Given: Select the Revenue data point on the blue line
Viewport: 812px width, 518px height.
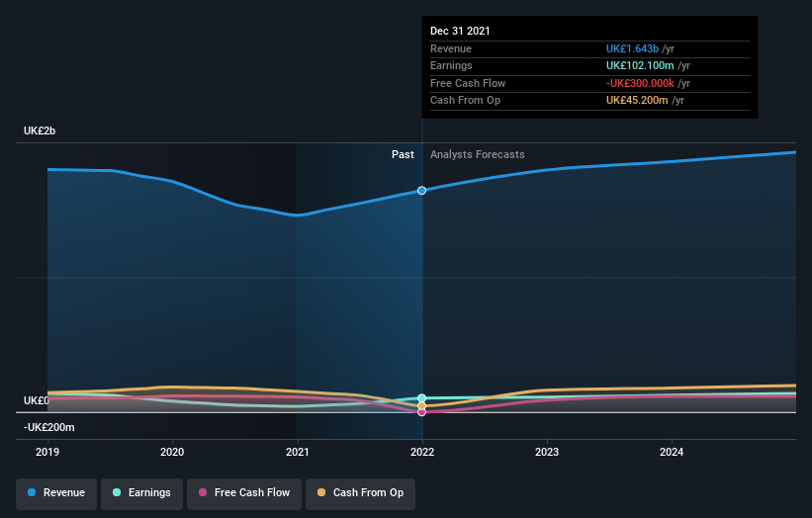Looking at the screenshot, I should (x=421, y=191).
